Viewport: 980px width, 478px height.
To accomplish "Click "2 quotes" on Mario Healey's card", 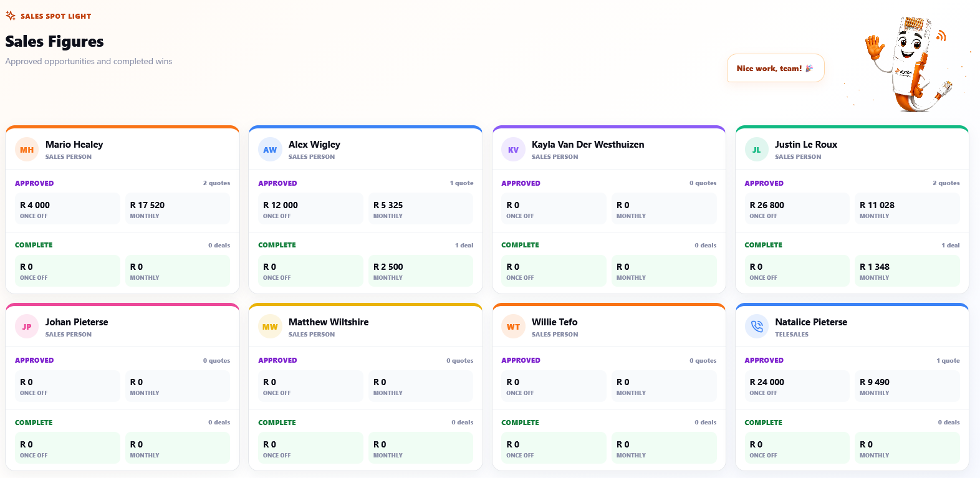I will 216,183.
